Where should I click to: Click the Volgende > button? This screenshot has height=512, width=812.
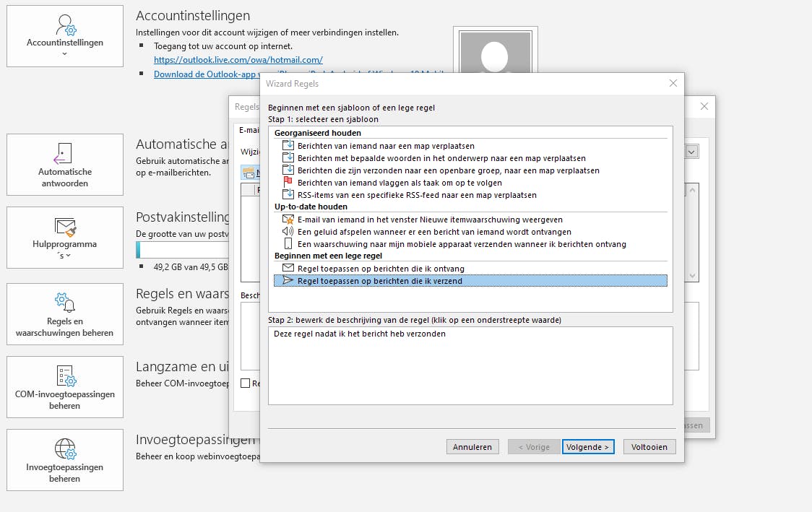point(588,447)
